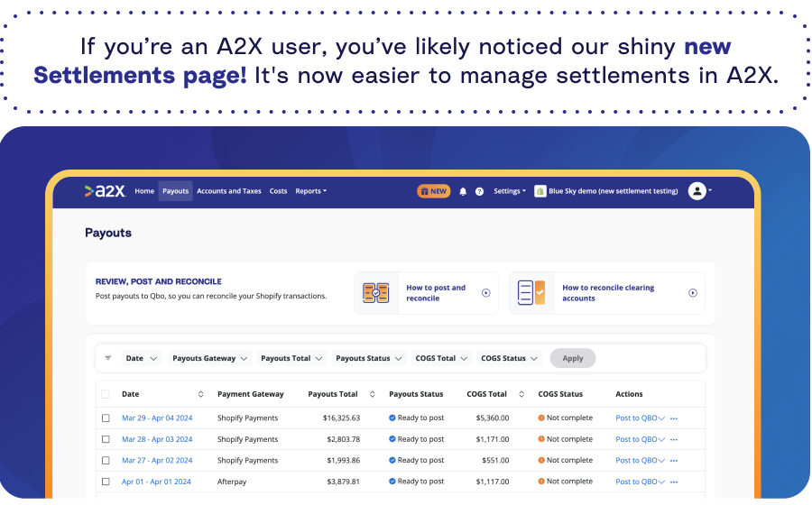
Task: Click the Shopify store icon beside Blue Sky demo
Action: click(x=540, y=191)
